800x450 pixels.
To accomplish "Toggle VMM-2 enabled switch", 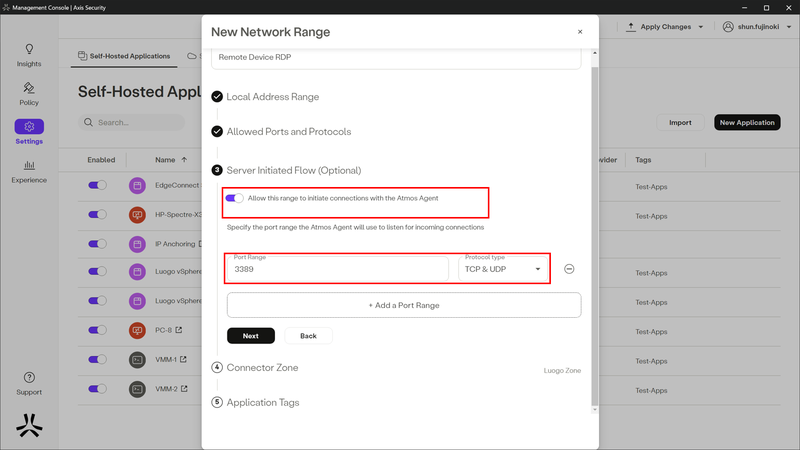I will pyautogui.click(x=97, y=389).
